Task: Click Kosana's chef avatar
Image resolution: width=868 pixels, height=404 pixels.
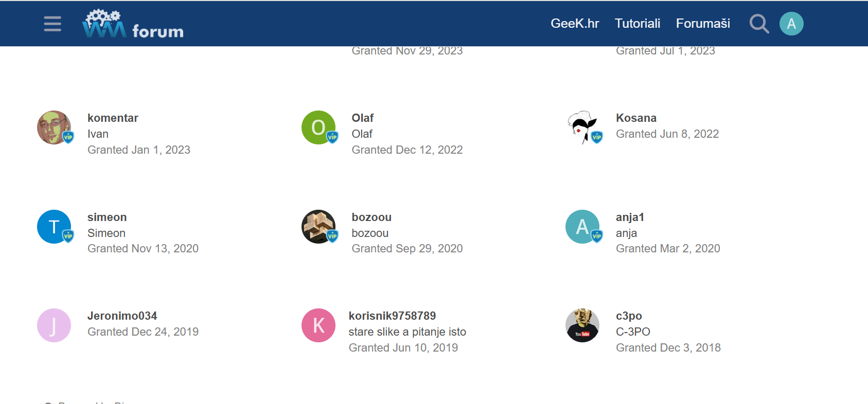Action: coord(582,127)
